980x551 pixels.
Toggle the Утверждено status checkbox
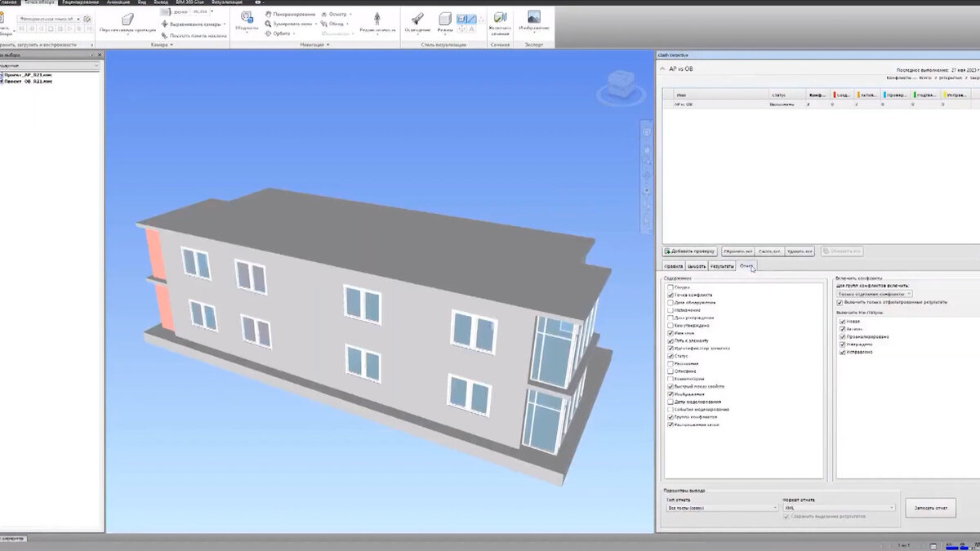(843, 344)
